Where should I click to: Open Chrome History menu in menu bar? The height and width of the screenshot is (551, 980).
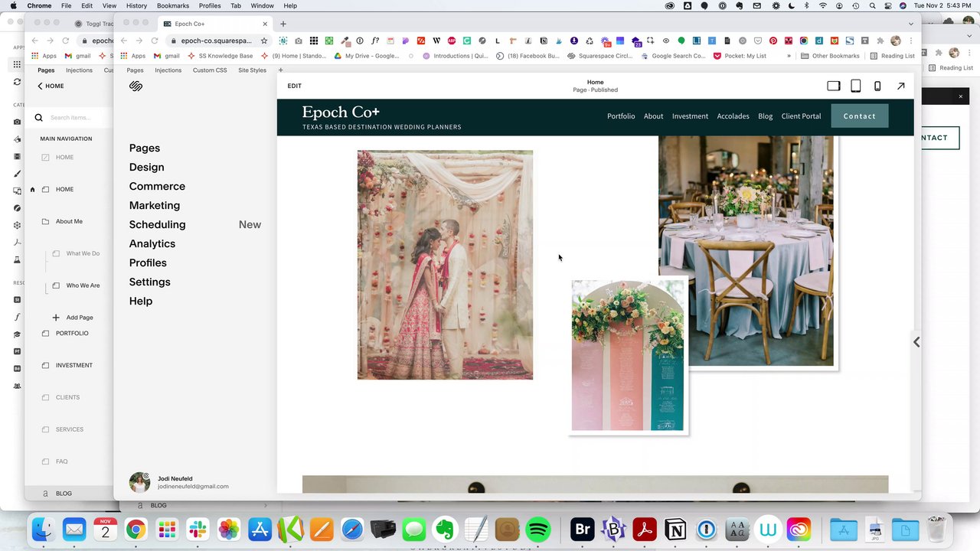click(x=136, y=5)
